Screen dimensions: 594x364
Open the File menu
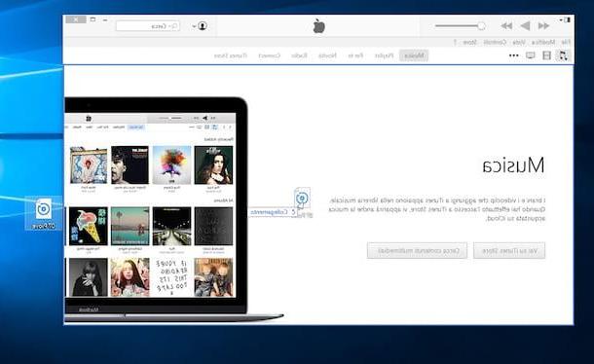(566, 42)
